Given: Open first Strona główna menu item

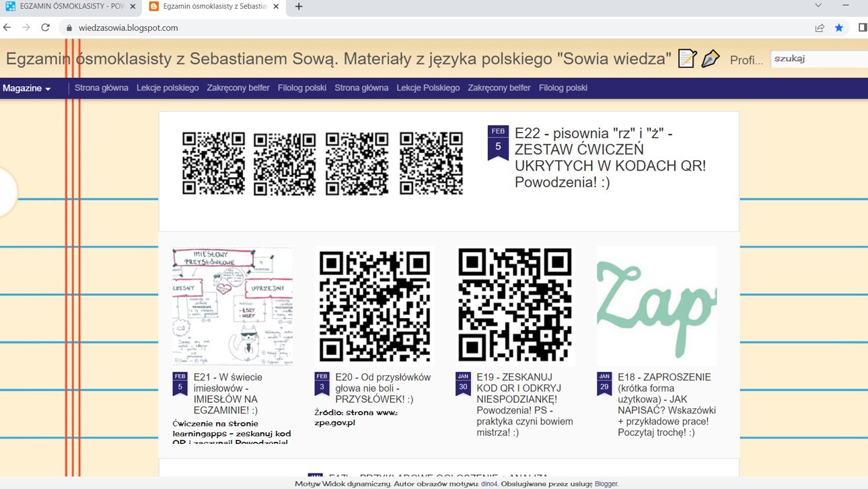Looking at the screenshot, I should pyautogui.click(x=102, y=88).
